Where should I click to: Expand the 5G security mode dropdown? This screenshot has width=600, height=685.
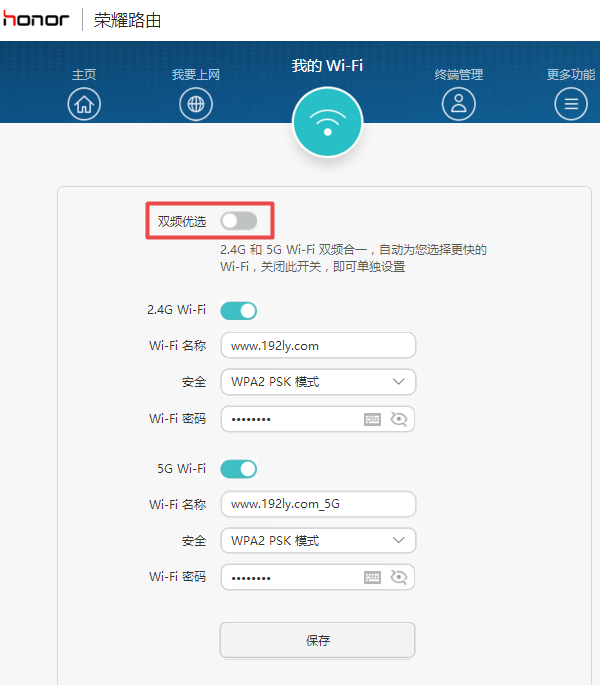click(x=317, y=540)
